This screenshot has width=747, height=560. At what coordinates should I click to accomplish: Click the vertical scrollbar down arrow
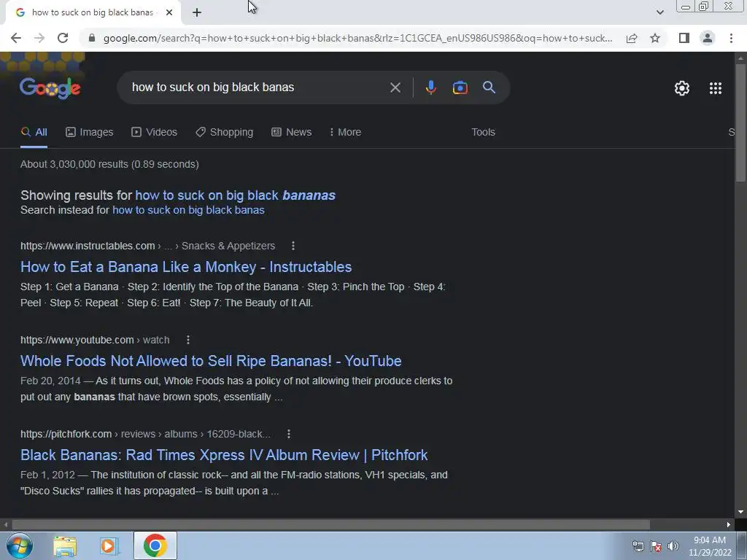(740, 512)
